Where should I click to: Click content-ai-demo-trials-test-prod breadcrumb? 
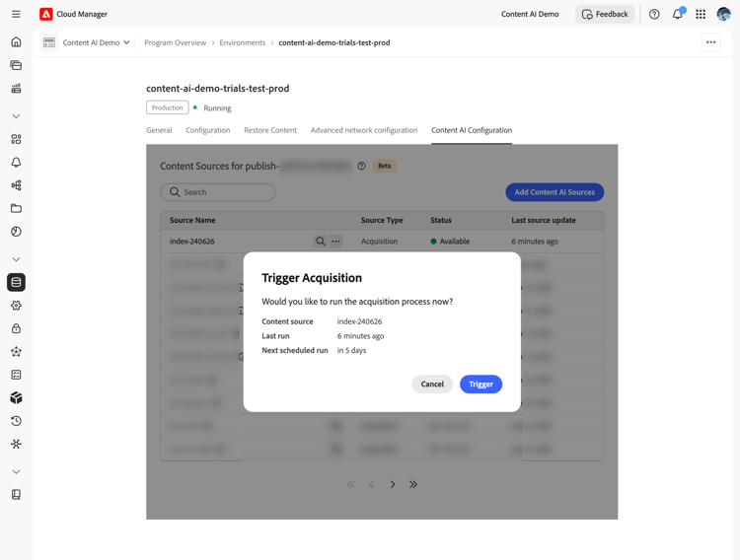(334, 42)
